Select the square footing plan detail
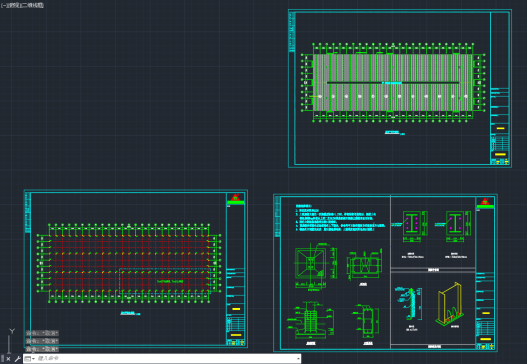This screenshot has width=527, height=364. pos(311,263)
